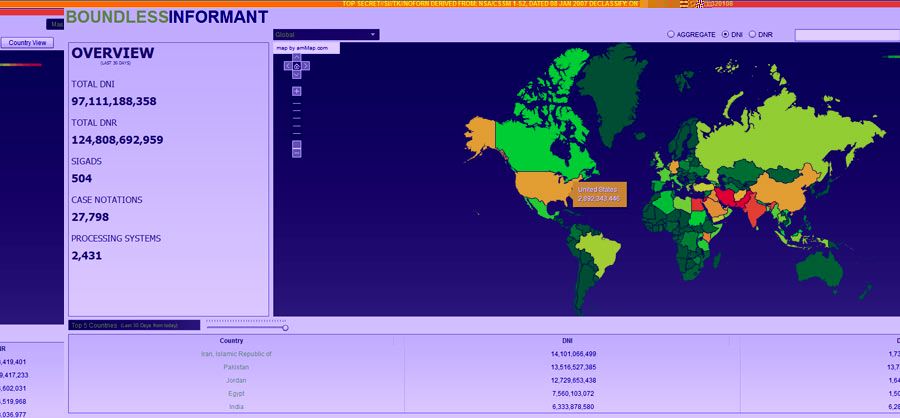This screenshot has width=900, height=418.
Task: Click the United States tooltip on map
Action: [599, 194]
